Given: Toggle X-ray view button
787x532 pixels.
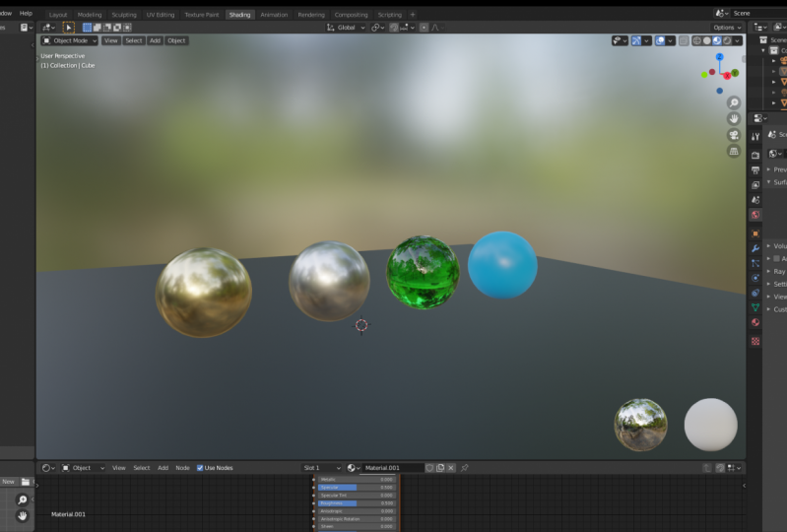Looking at the screenshot, I should click(x=684, y=40).
